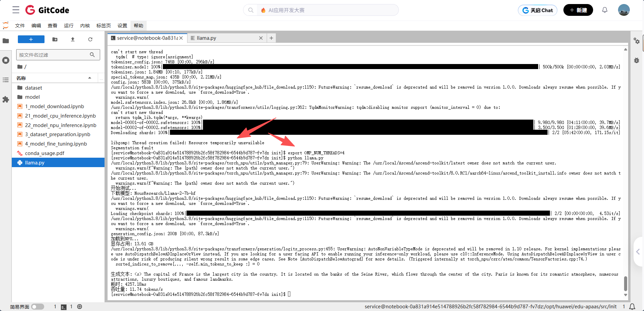Click the new folder icon
The image size is (644, 311).
[55, 39]
